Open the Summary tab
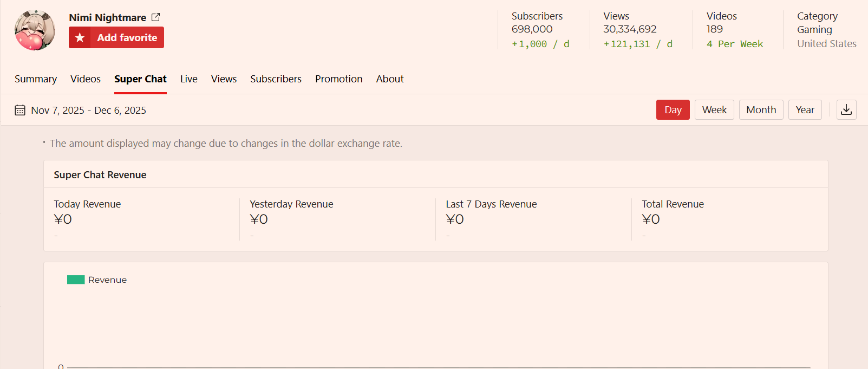This screenshot has width=868, height=369. click(36, 79)
